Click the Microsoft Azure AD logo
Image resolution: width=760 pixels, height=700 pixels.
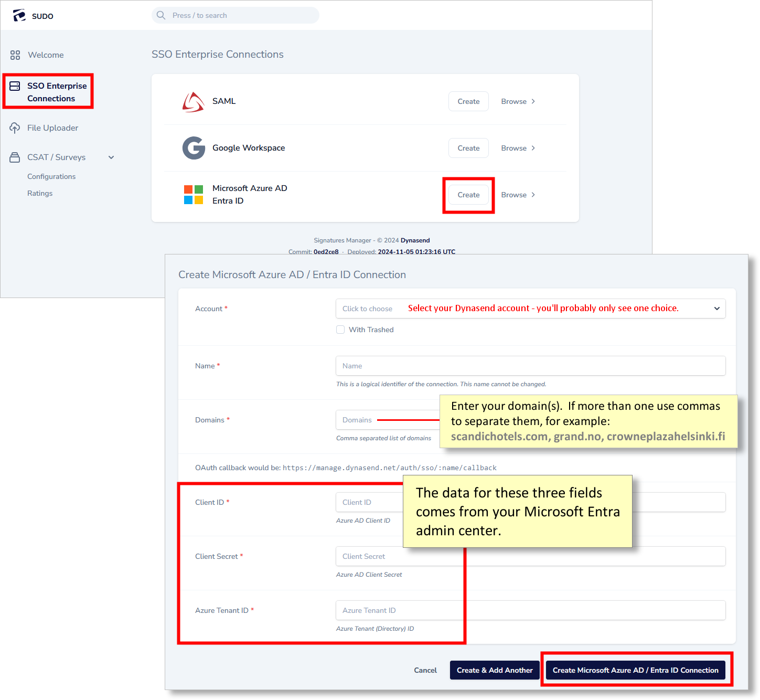[194, 195]
